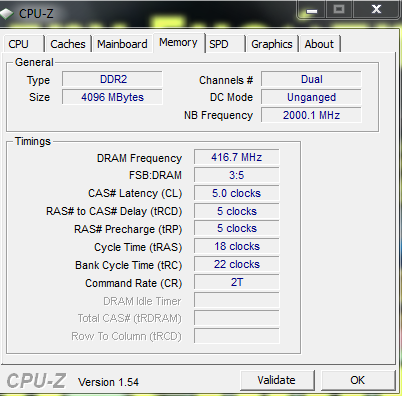Click the 5.0 clocks CAS Latency value
Viewport: 402px width, 396px height.
[237, 193]
